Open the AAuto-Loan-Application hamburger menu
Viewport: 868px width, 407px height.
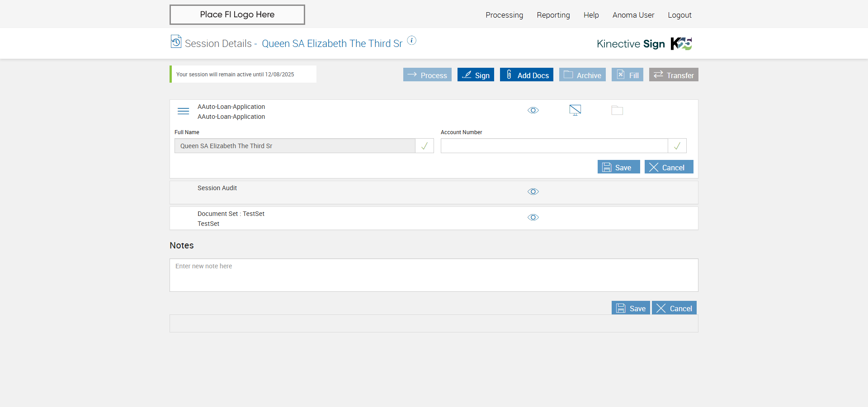pos(183,111)
